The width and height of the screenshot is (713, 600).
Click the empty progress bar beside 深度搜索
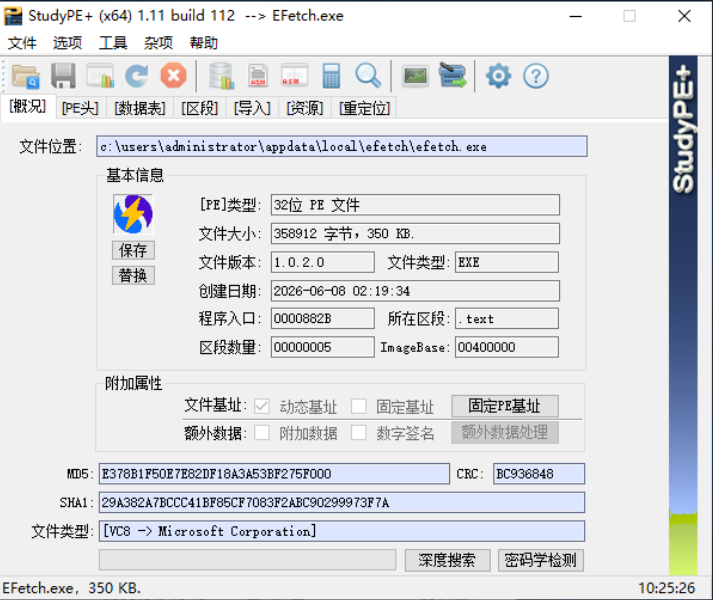tap(247, 560)
